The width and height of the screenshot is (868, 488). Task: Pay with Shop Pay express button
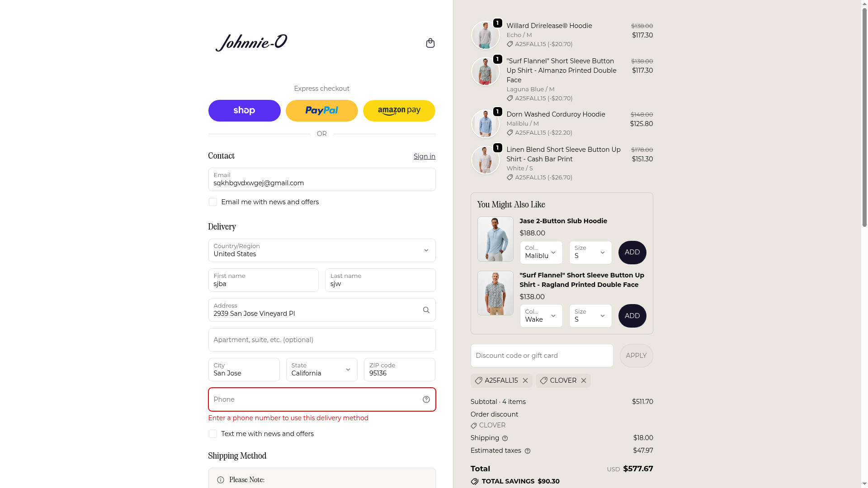click(x=244, y=111)
